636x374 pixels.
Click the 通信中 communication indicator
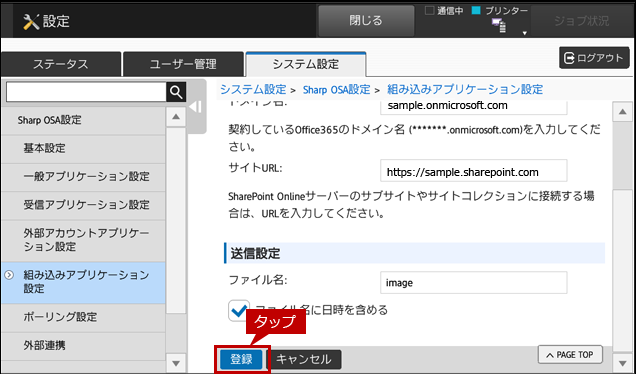click(x=444, y=11)
